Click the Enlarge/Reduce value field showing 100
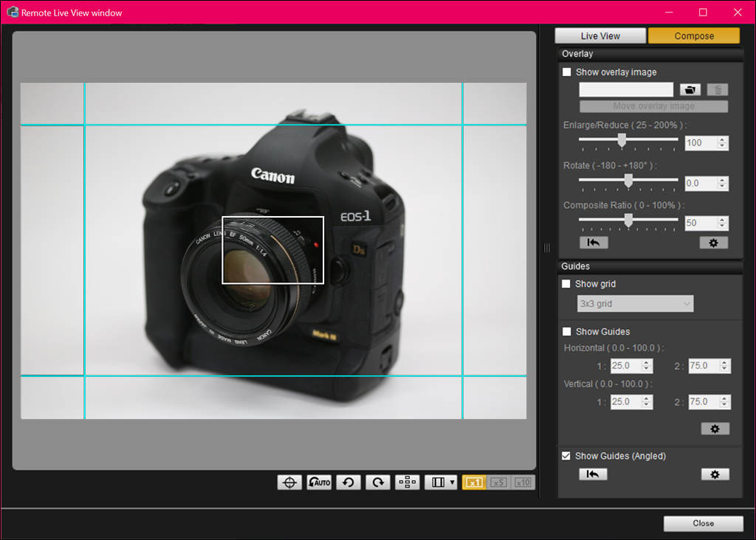Viewport: 756px width, 540px height. pos(701,142)
